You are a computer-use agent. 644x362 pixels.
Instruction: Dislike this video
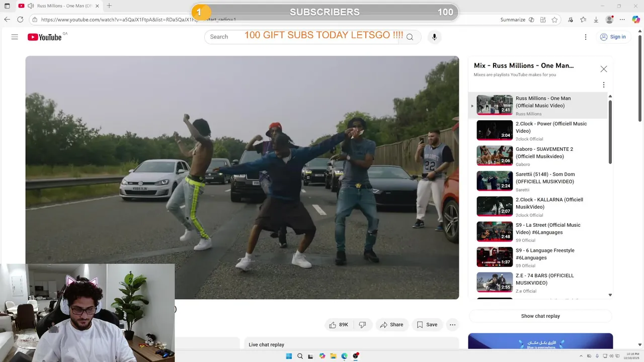click(x=363, y=325)
